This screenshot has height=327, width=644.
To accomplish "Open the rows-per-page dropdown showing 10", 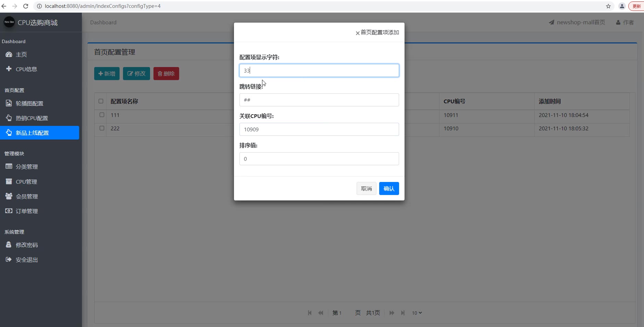I will point(417,313).
